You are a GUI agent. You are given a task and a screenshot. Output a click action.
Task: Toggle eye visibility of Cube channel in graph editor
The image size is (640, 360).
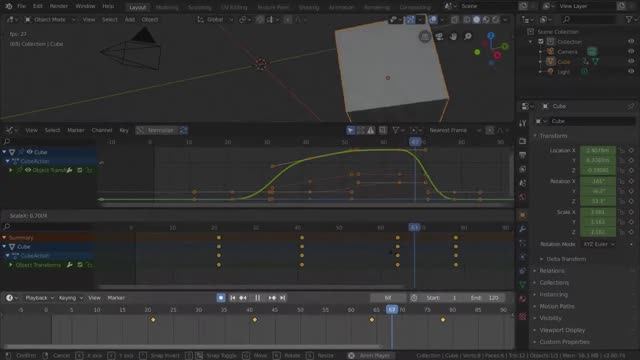29,152
